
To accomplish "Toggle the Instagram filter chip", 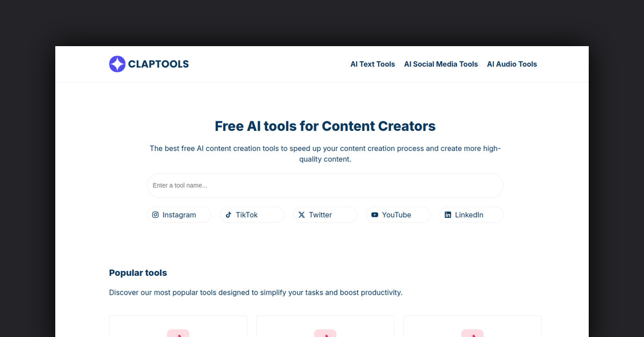I will (x=179, y=215).
